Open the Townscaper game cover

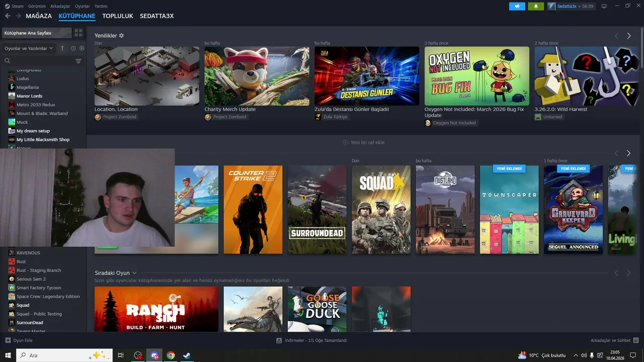tap(509, 210)
